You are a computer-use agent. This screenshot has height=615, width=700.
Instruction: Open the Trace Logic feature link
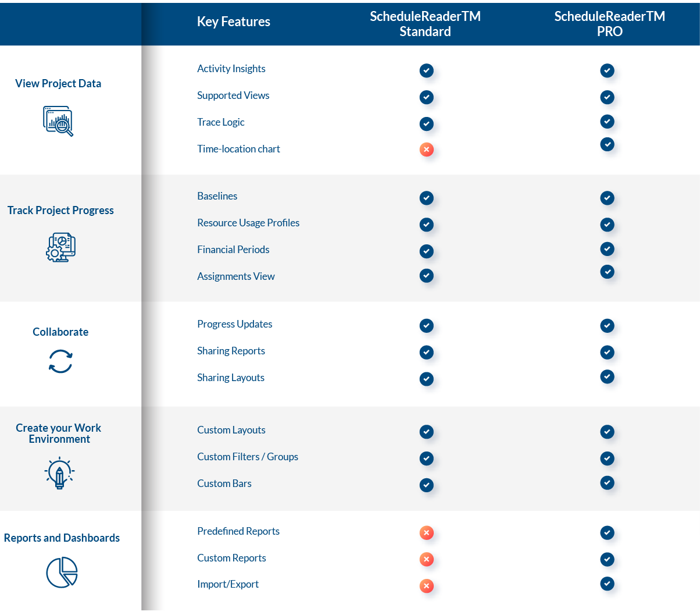click(221, 122)
